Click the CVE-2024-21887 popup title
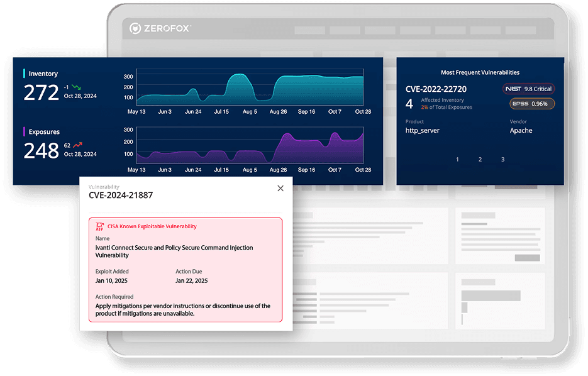This screenshot has width=588, height=376. tap(121, 195)
